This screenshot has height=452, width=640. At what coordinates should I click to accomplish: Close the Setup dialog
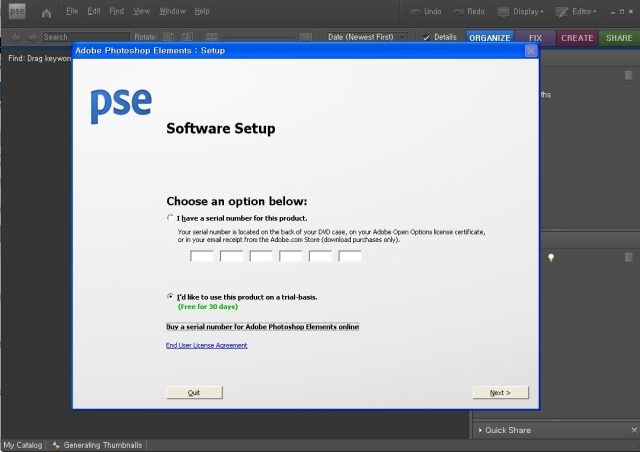coord(531,51)
